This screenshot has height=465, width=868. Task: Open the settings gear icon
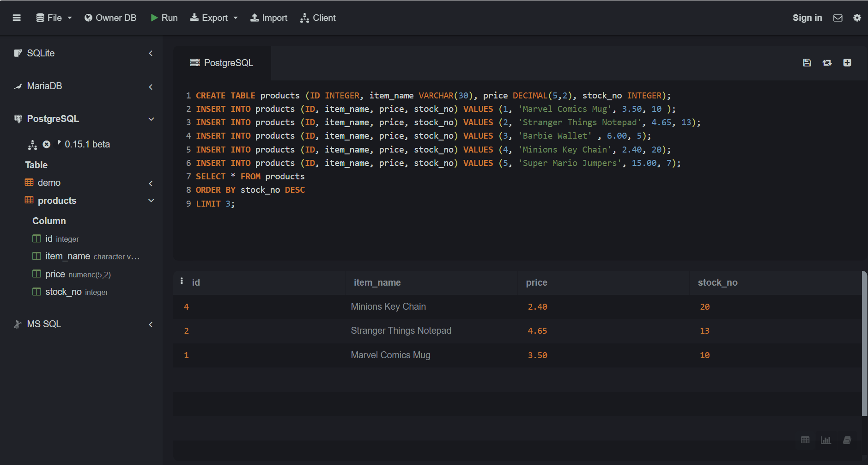857,18
